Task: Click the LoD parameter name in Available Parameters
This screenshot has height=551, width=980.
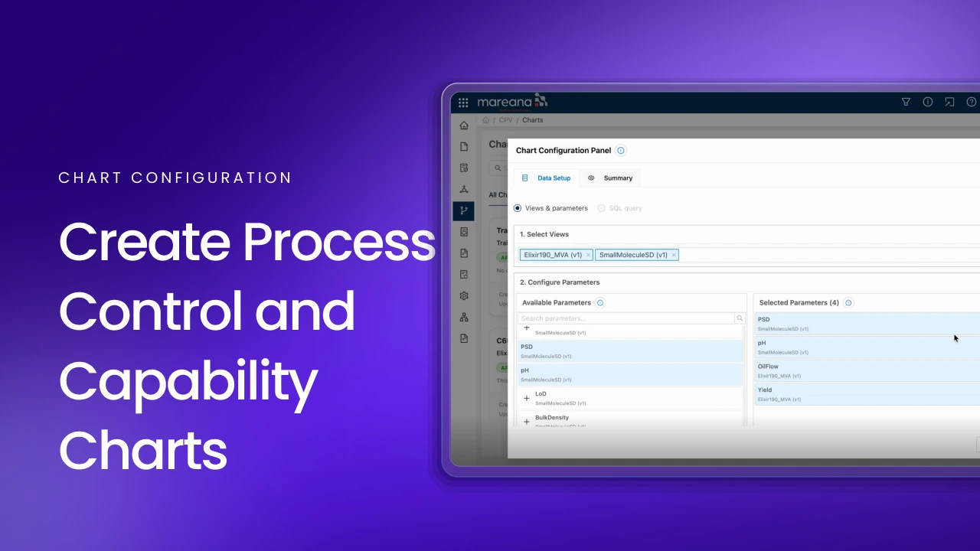Action: [x=541, y=394]
